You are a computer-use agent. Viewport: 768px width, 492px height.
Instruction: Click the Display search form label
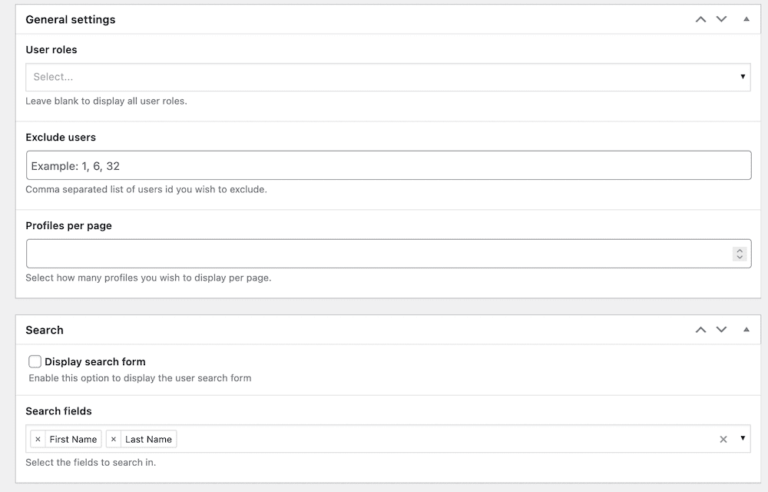click(95, 362)
